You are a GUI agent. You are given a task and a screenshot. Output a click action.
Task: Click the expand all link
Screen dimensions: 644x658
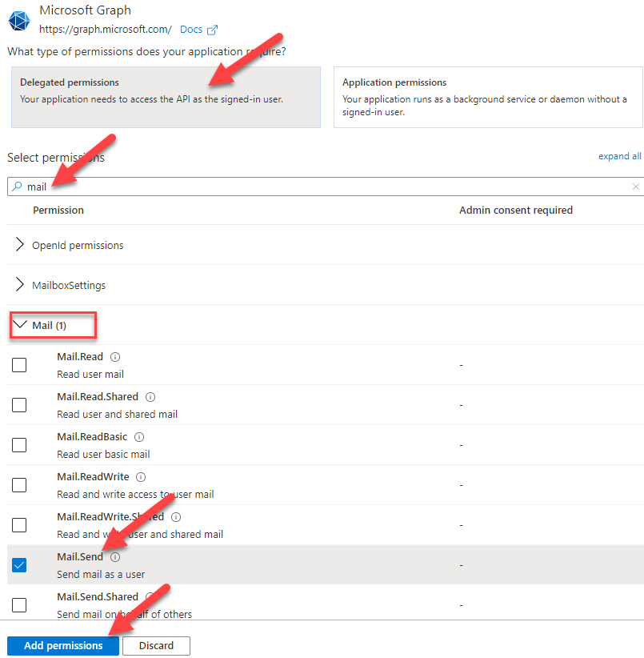[620, 156]
